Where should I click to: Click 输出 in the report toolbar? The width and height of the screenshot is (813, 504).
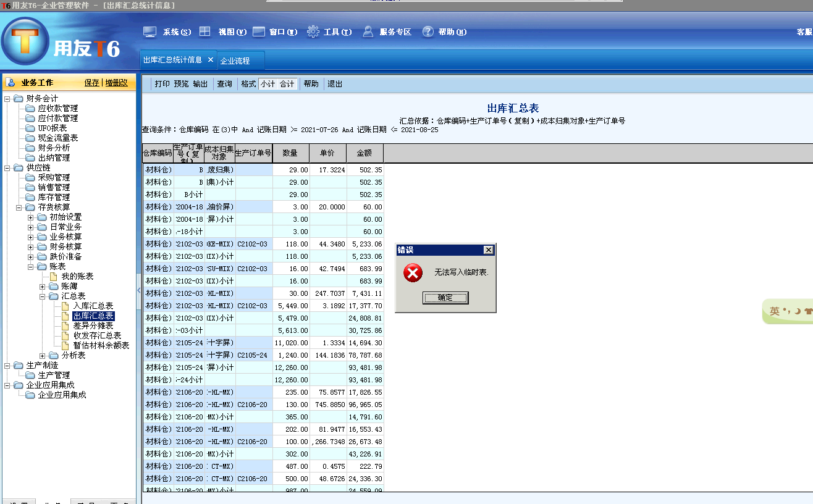click(200, 84)
